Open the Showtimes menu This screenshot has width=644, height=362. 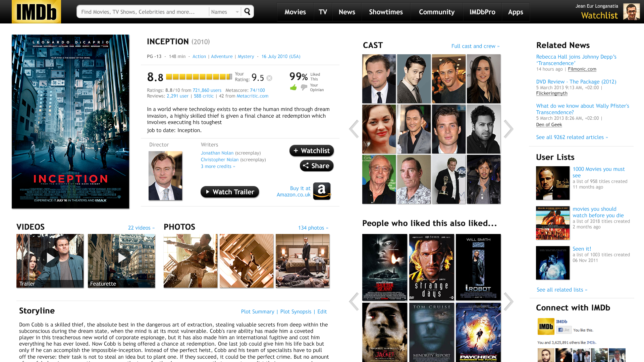[x=386, y=12]
